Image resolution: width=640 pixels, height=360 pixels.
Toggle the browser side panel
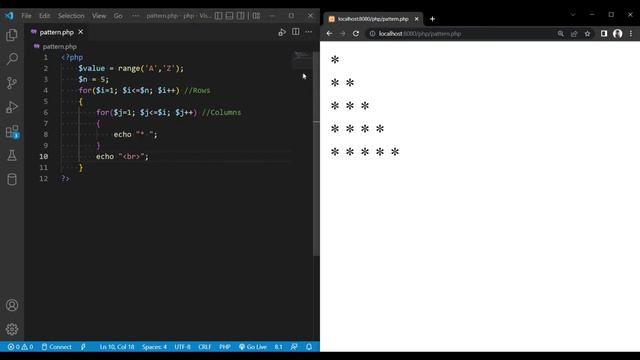click(604, 33)
